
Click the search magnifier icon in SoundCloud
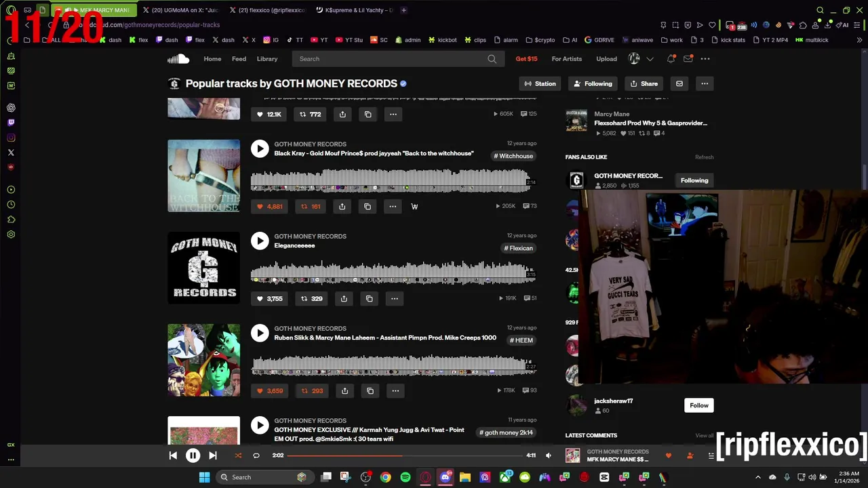click(492, 59)
